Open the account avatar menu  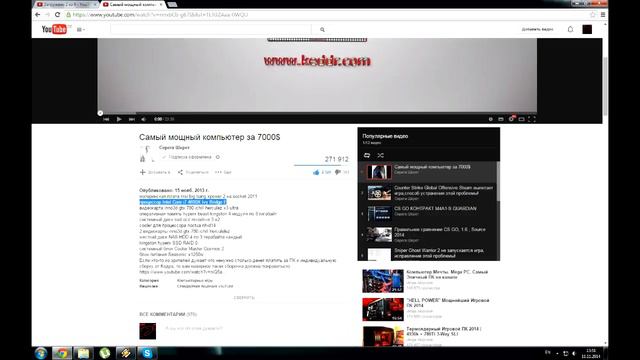pyautogui.click(x=587, y=29)
